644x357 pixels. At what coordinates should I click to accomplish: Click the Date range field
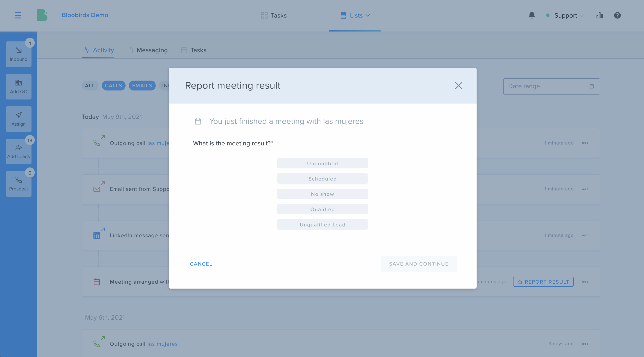click(x=552, y=86)
